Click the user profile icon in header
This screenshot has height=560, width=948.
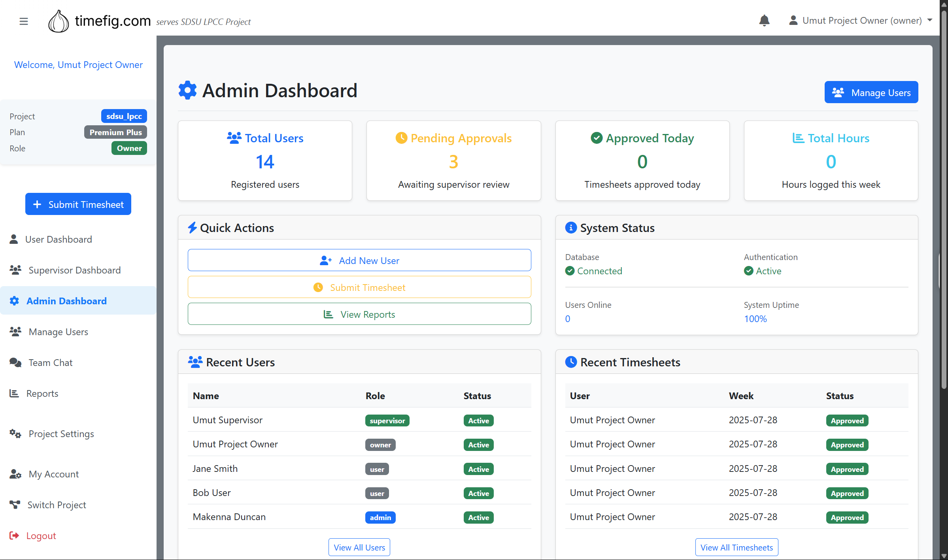click(x=793, y=20)
